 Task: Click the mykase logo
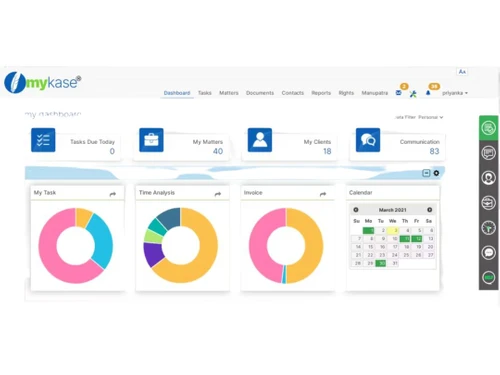pyautogui.click(x=42, y=82)
